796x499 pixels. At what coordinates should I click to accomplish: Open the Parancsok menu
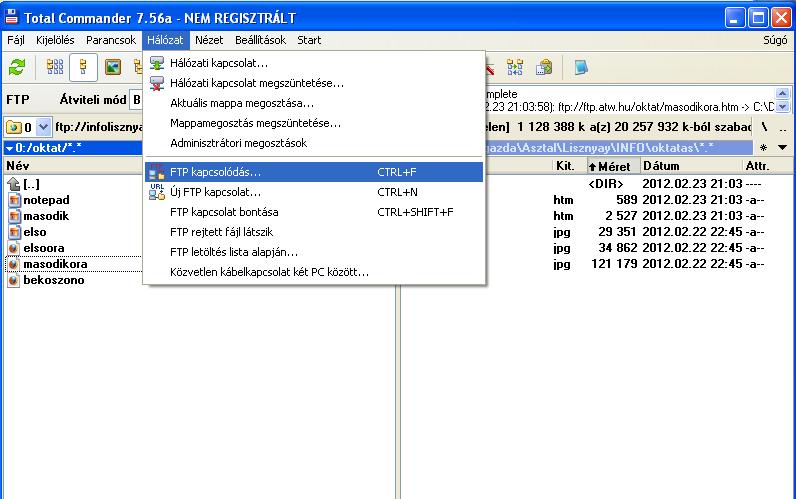click(111, 40)
